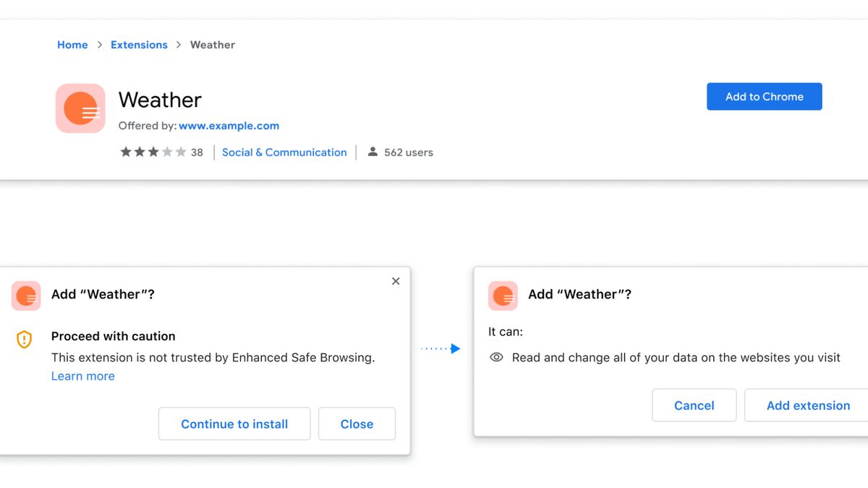
Task: Click the Weather icon inside the permissions dialog
Action: (503, 296)
